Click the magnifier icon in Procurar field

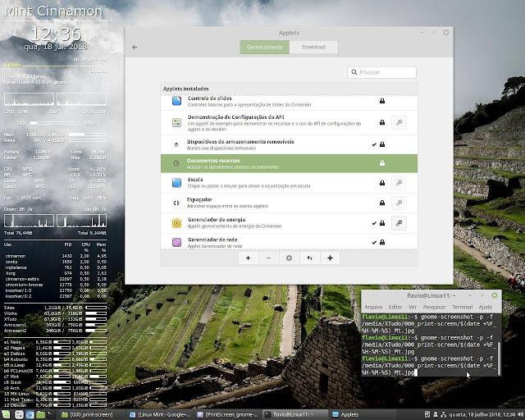pos(354,72)
